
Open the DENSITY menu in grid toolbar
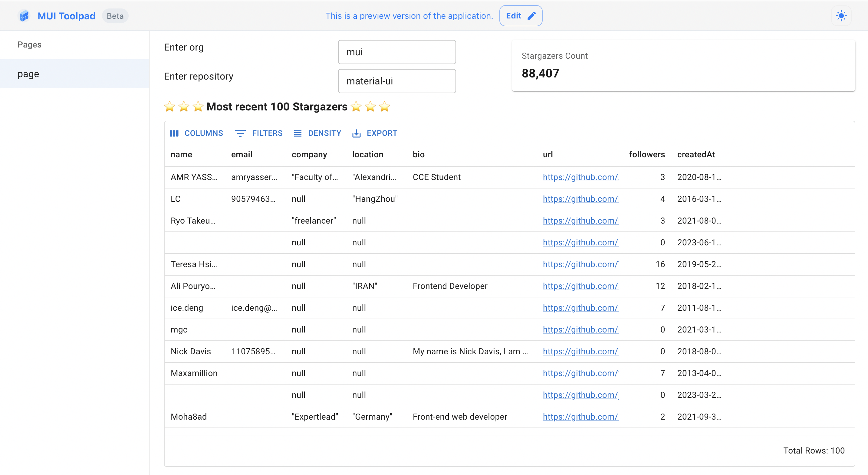click(x=317, y=133)
